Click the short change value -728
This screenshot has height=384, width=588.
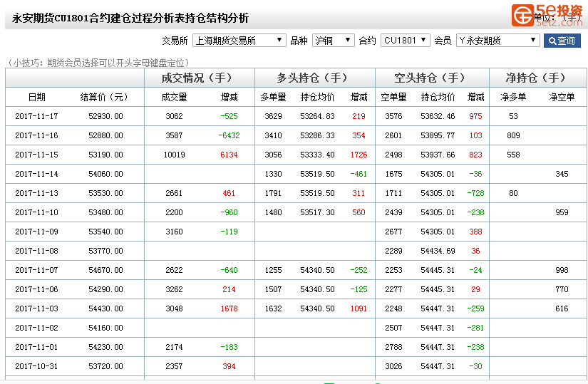475,193
